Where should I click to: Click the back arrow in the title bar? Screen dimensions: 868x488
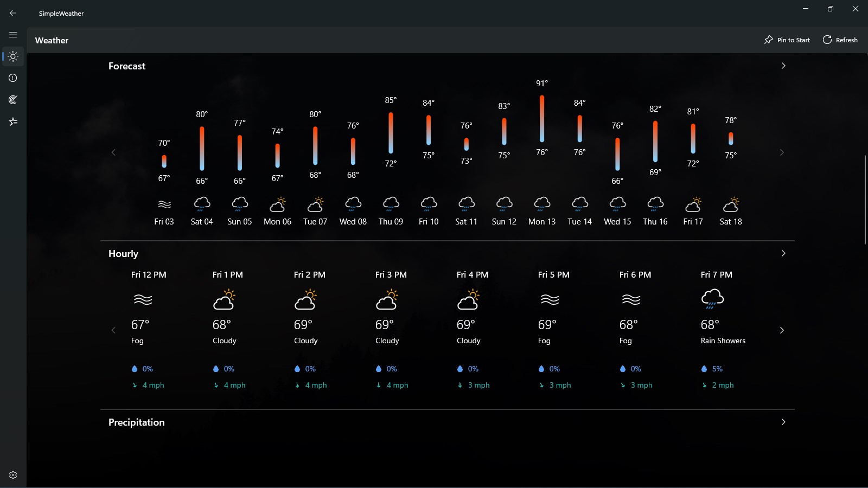13,12
